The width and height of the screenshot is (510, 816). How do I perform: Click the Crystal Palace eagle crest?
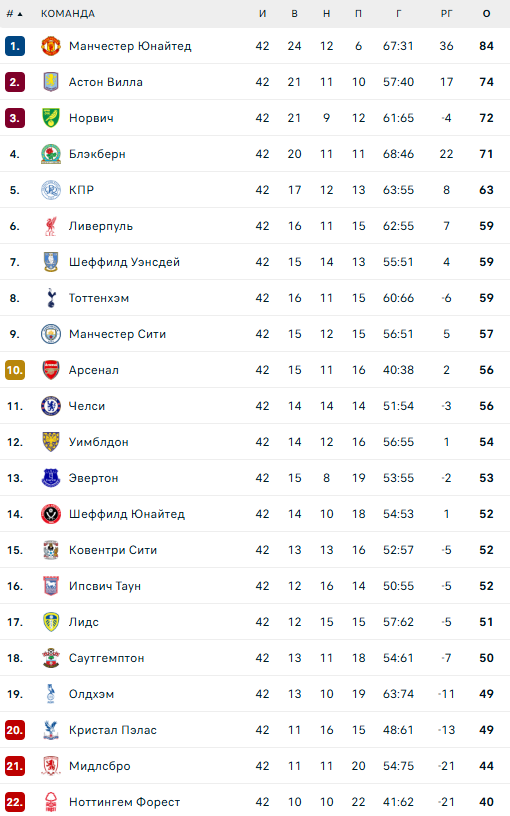pos(51,730)
